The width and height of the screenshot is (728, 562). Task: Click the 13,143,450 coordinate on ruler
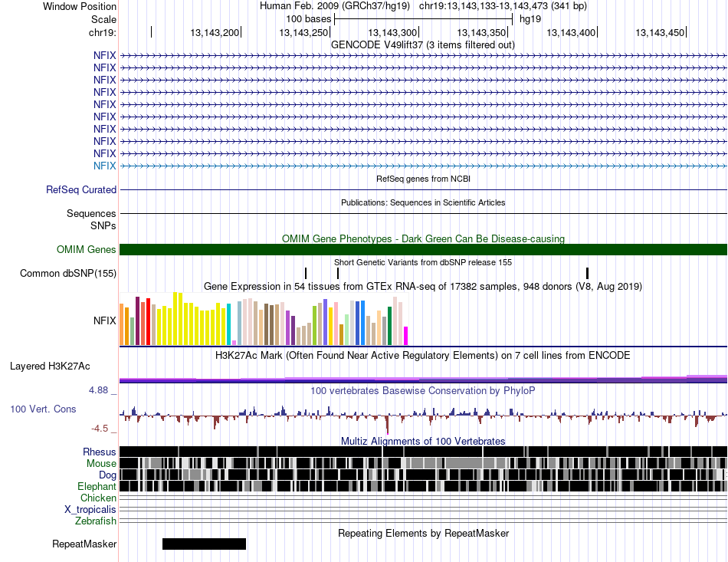pos(660,32)
